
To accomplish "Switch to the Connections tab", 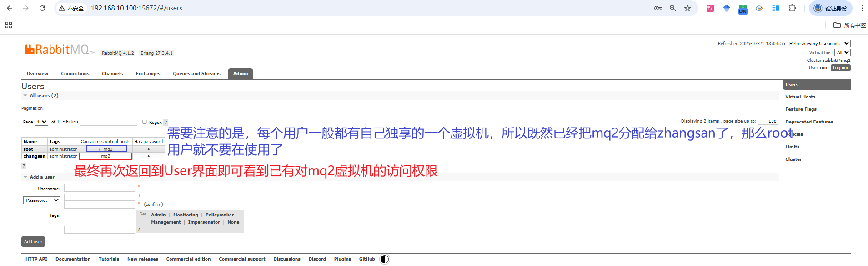I will click(75, 73).
